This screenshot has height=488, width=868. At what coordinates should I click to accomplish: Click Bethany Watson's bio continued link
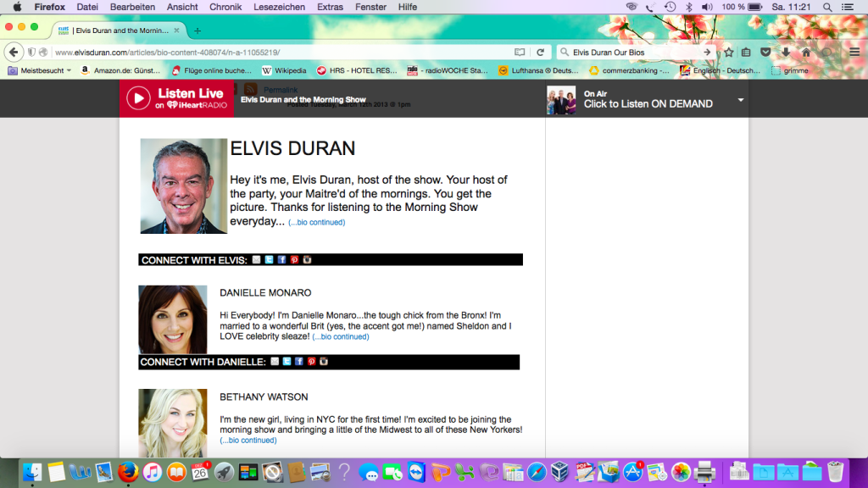pos(248,441)
